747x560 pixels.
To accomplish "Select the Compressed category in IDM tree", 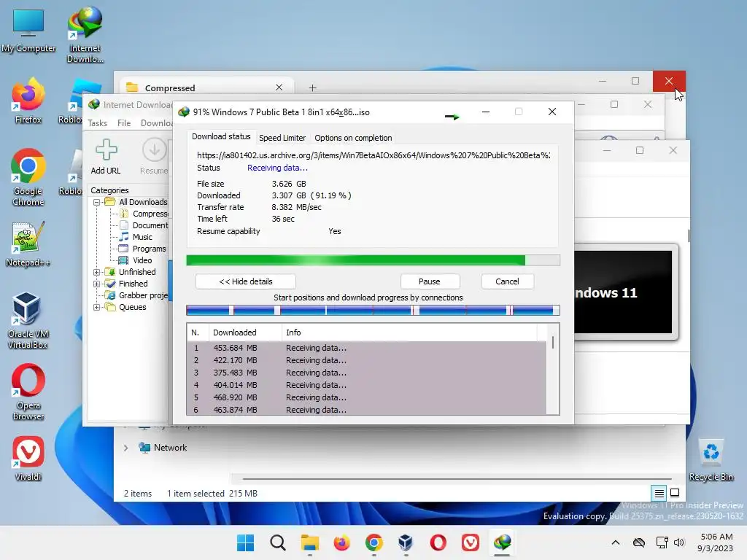I will pyautogui.click(x=150, y=214).
